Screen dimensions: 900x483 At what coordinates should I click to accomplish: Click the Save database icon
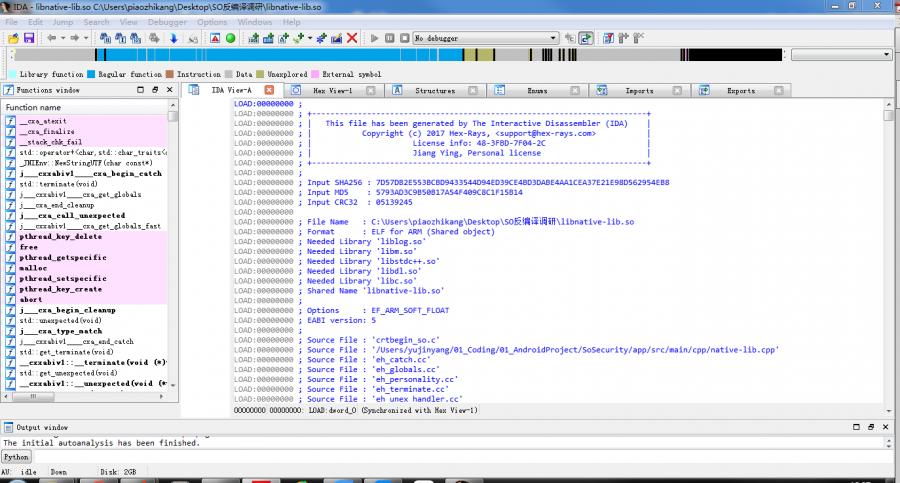29,38
